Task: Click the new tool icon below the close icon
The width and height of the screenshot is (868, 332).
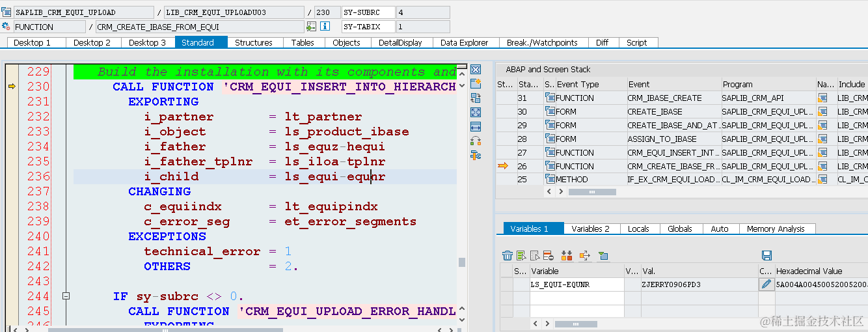Action: click(475, 84)
